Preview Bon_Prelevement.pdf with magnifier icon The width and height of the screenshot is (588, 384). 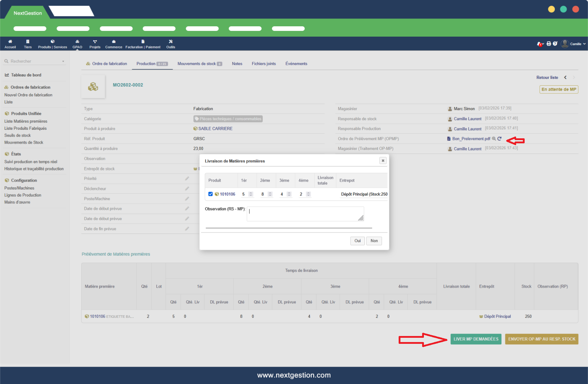[x=494, y=139]
